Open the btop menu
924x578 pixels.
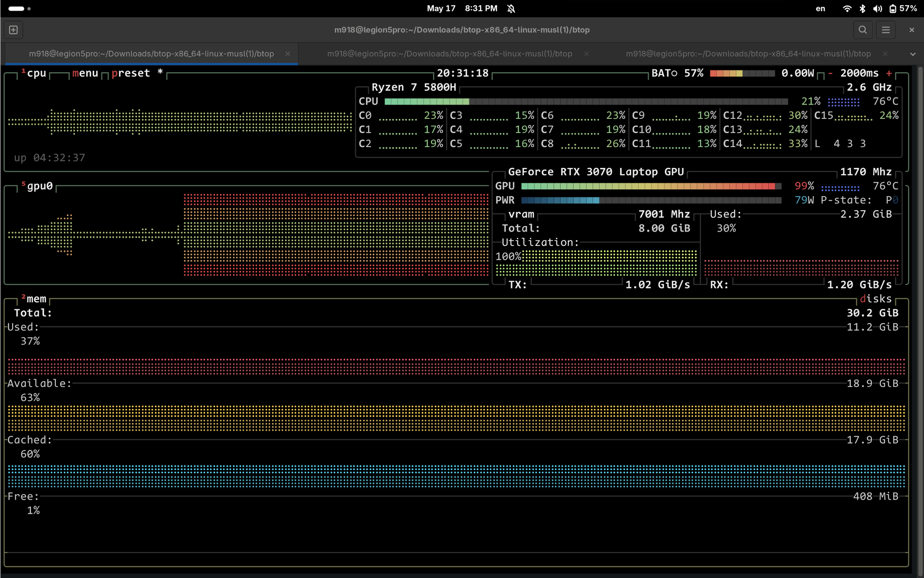click(85, 74)
